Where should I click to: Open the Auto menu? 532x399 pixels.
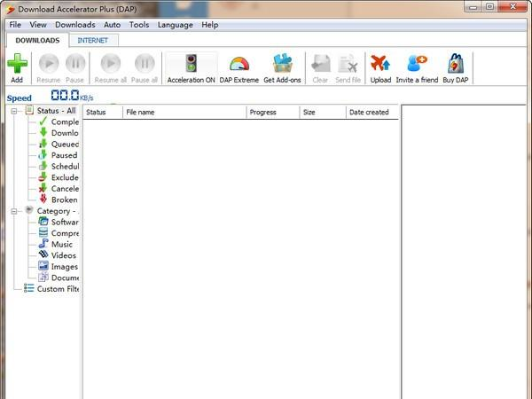(x=112, y=25)
